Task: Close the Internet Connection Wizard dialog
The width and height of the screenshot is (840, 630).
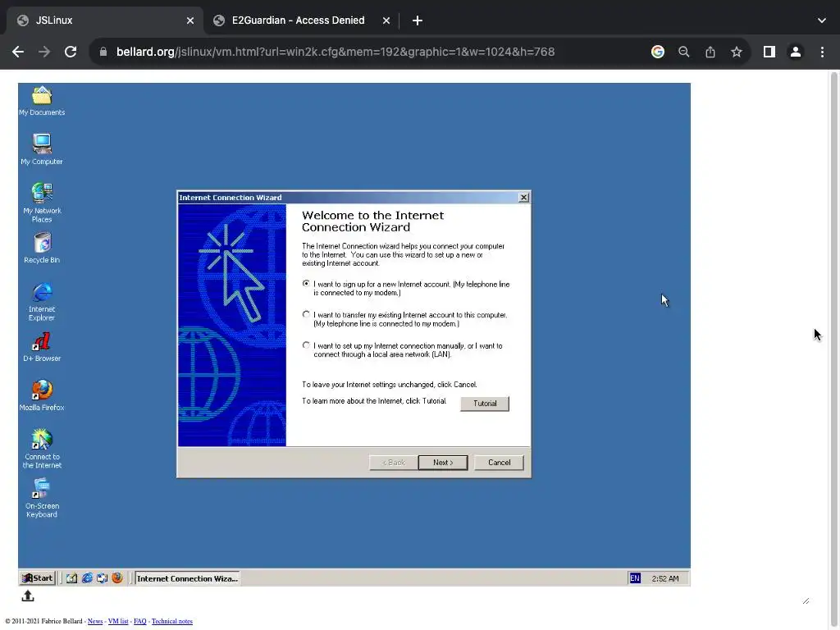Action: pos(523,197)
